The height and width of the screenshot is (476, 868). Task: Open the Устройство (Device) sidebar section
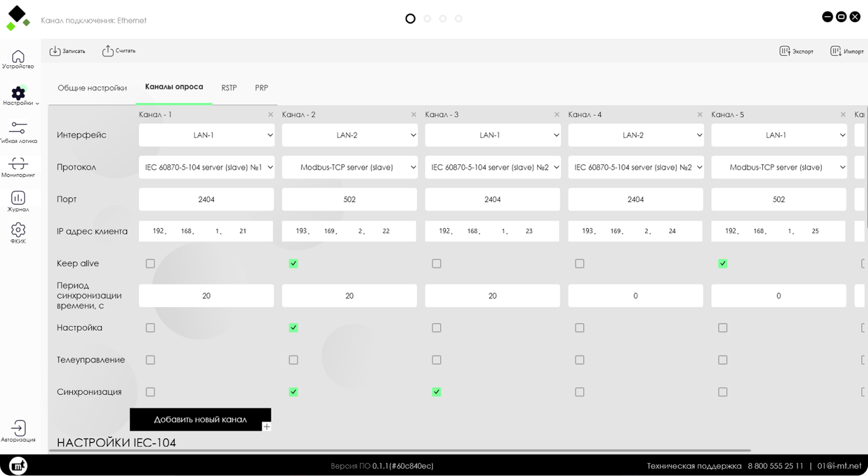click(x=18, y=59)
